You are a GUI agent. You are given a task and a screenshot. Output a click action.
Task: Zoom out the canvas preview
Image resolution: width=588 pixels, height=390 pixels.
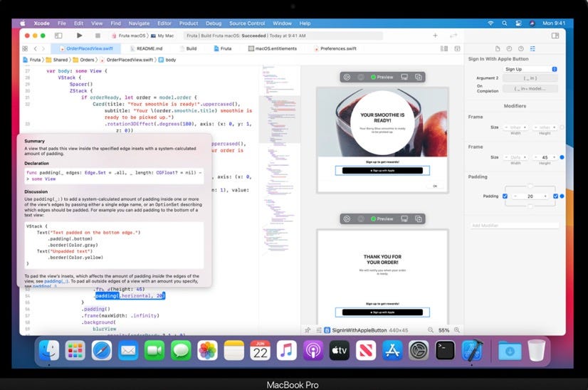(x=431, y=330)
